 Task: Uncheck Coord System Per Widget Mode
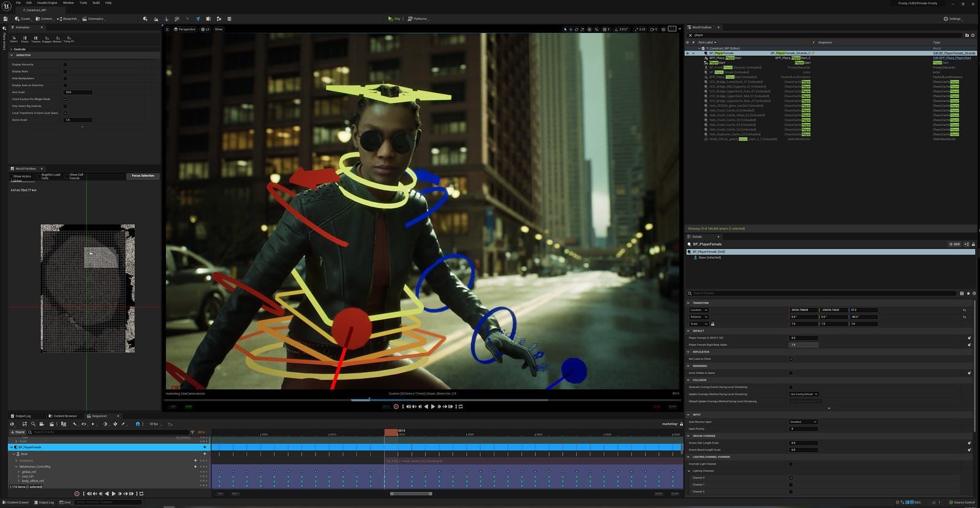pos(65,99)
